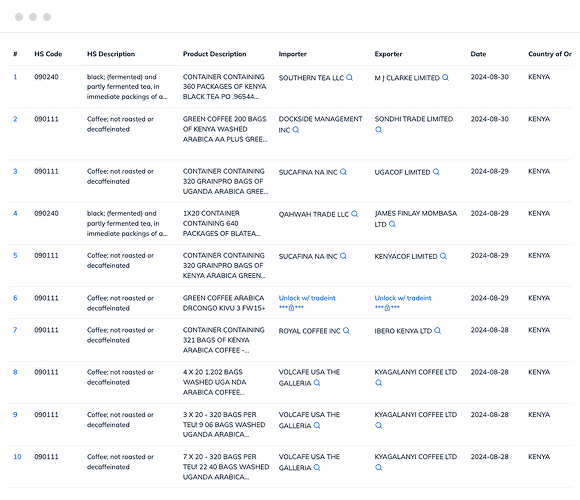Select exporter name KENYACOF LIMITED
Image resolution: width=580 pixels, height=500 pixels.
[406, 257]
